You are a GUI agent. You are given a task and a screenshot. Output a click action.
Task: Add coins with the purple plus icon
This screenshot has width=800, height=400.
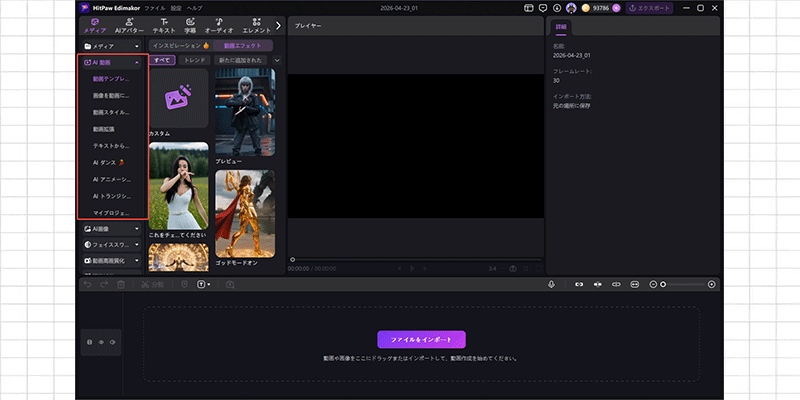click(x=616, y=8)
